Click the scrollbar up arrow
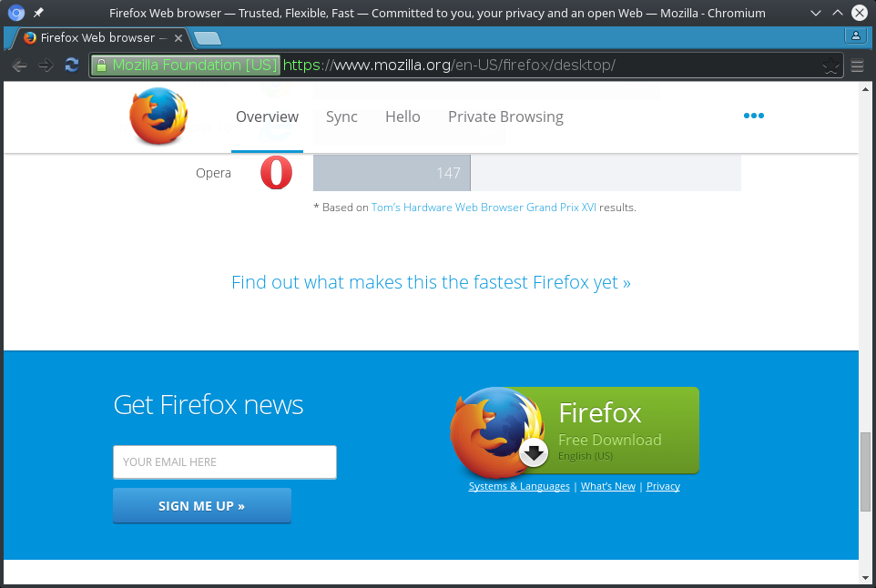876x588 pixels. [x=865, y=89]
